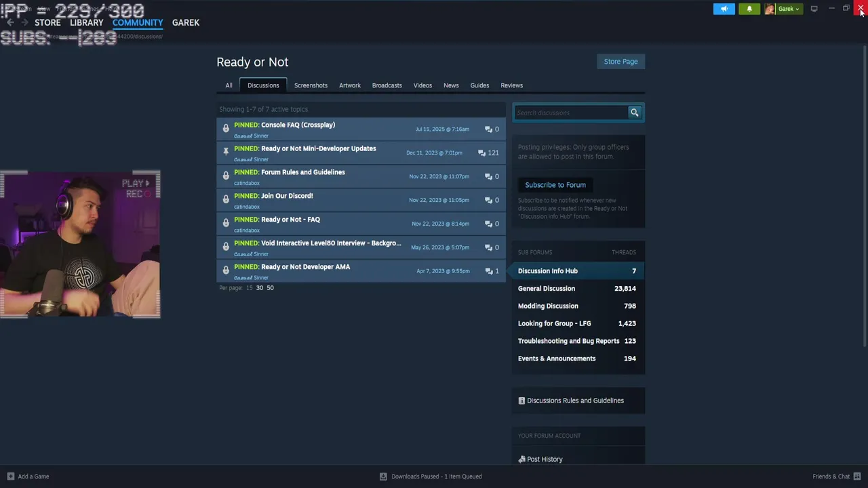Click into the Search discussions field
This screenshot has width=868, height=488.
(571, 113)
